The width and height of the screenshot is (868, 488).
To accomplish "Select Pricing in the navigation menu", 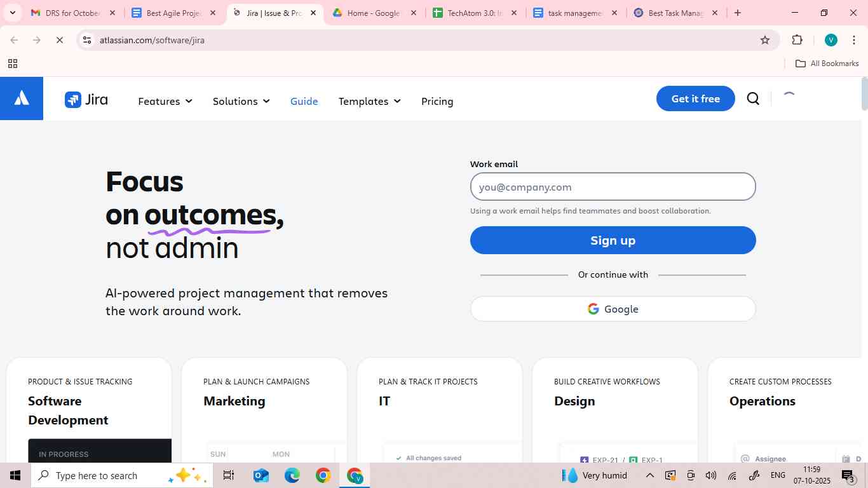I will click(437, 101).
